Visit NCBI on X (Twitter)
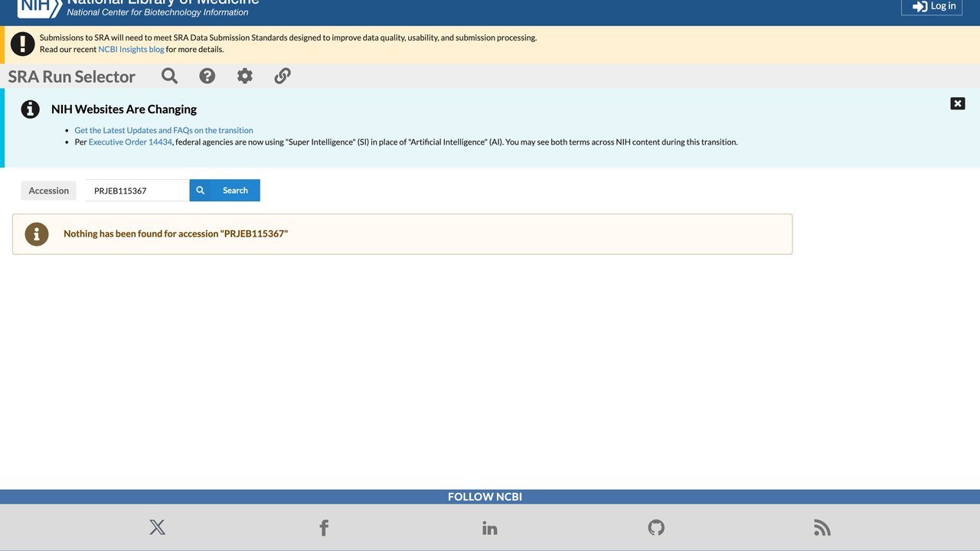980x551 pixels. 157,527
